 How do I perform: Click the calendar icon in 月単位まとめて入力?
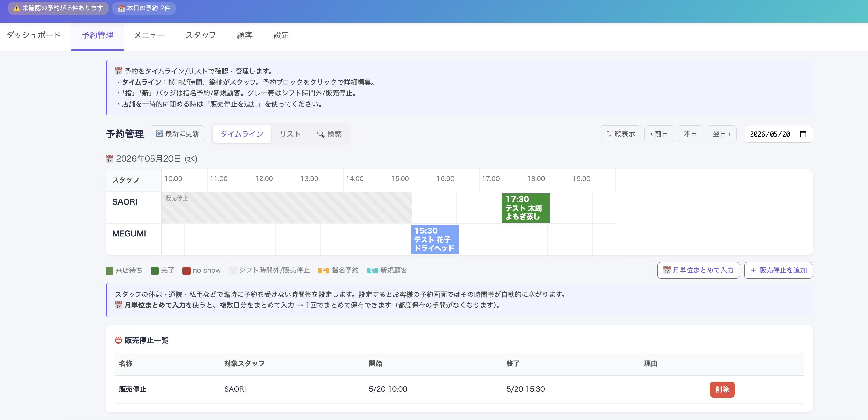pos(666,270)
